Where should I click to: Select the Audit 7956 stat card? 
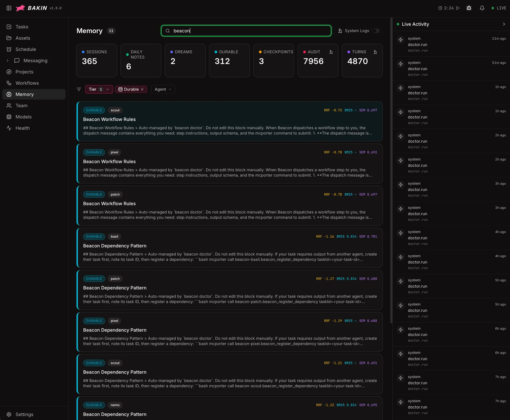click(x=318, y=61)
